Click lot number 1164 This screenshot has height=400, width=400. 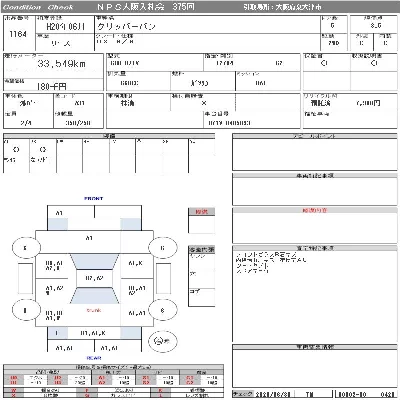(x=18, y=34)
